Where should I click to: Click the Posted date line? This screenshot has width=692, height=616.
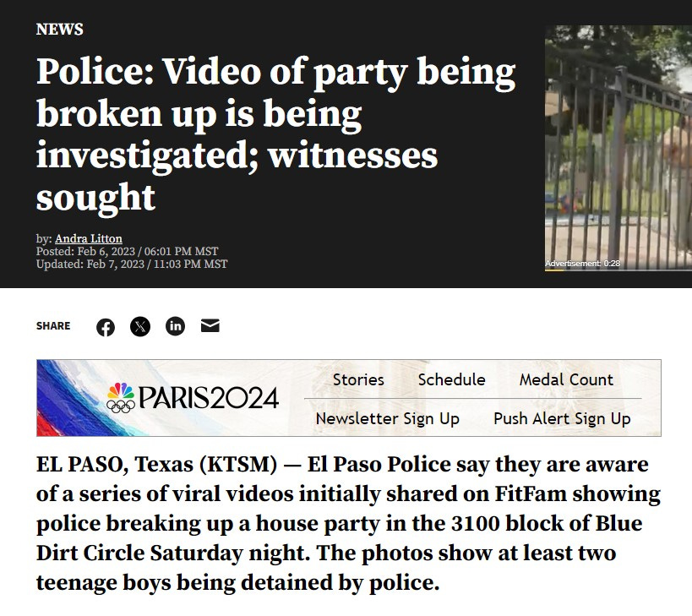pyautogui.click(x=127, y=251)
